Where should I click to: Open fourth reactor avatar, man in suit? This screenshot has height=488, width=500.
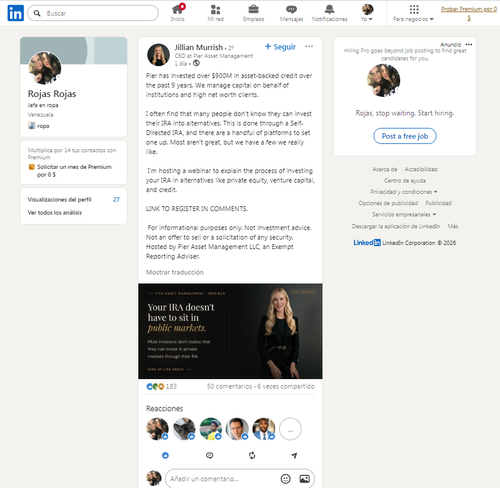click(x=237, y=429)
